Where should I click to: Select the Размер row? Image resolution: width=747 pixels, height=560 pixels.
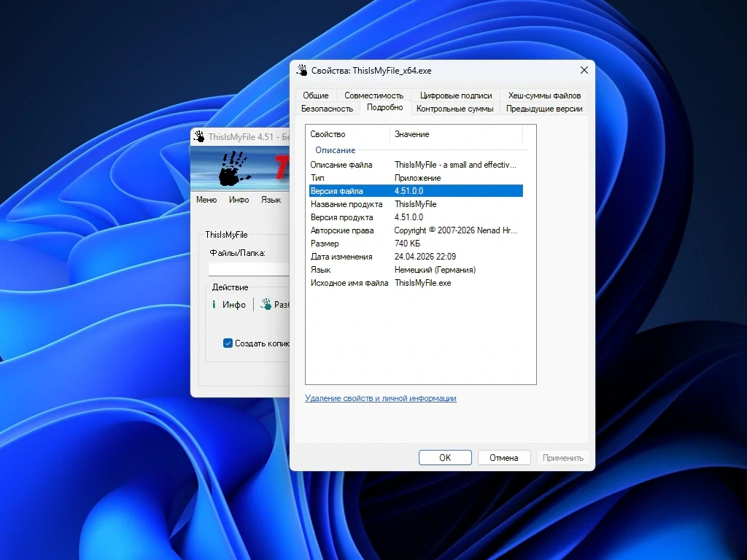coord(416,244)
